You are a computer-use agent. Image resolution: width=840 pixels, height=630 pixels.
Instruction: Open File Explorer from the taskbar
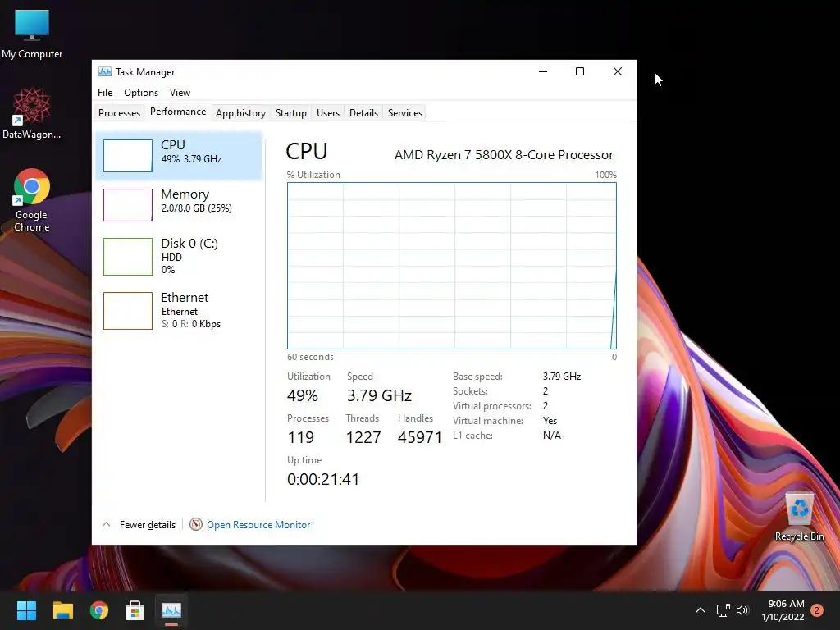(x=62, y=610)
